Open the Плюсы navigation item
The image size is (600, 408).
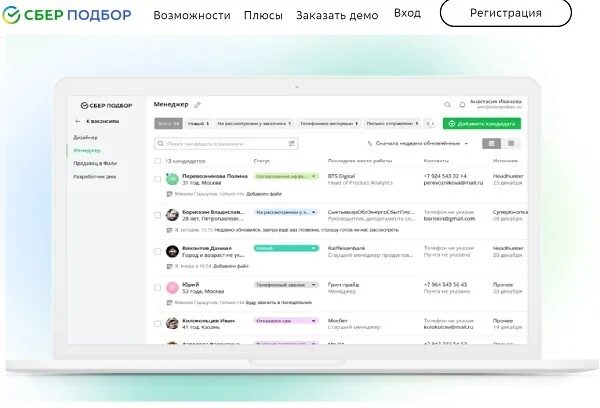pos(263,15)
